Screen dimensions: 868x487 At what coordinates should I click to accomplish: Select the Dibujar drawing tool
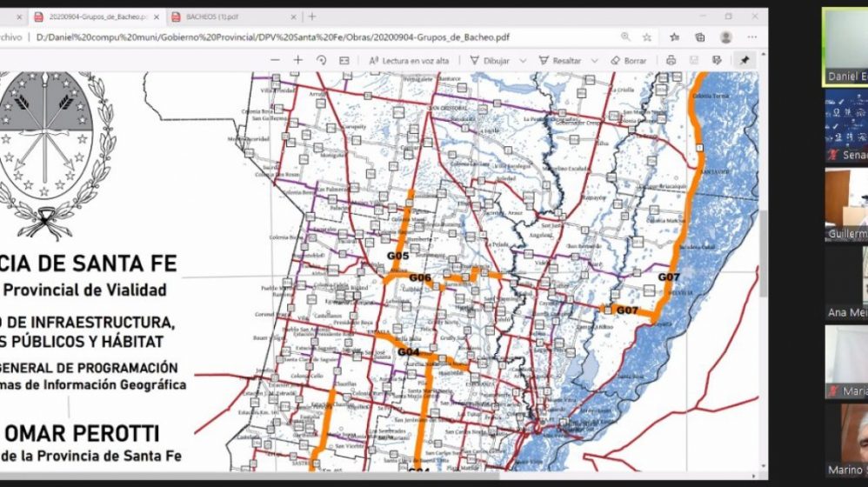point(490,60)
